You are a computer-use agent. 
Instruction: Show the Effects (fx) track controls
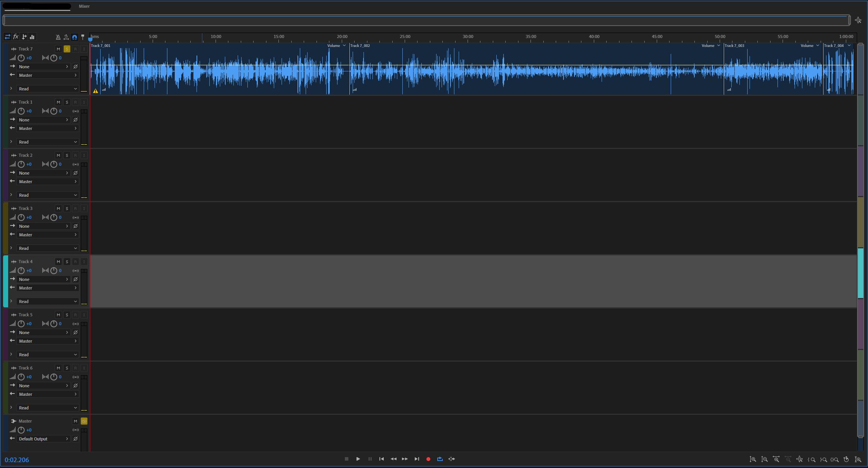pyautogui.click(x=16, y=37)
